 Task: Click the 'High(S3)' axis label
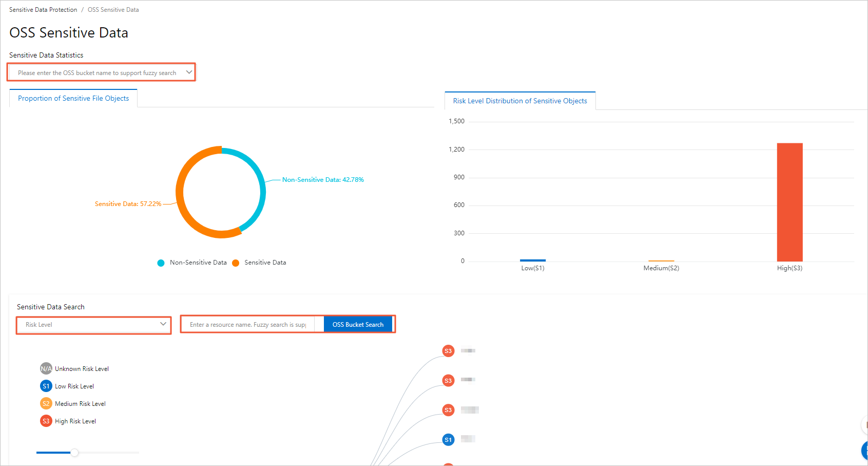[789, 268]
